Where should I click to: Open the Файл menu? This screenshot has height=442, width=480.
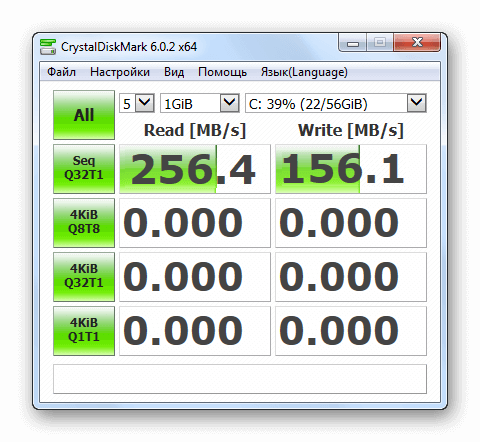(x=61, y=72)
